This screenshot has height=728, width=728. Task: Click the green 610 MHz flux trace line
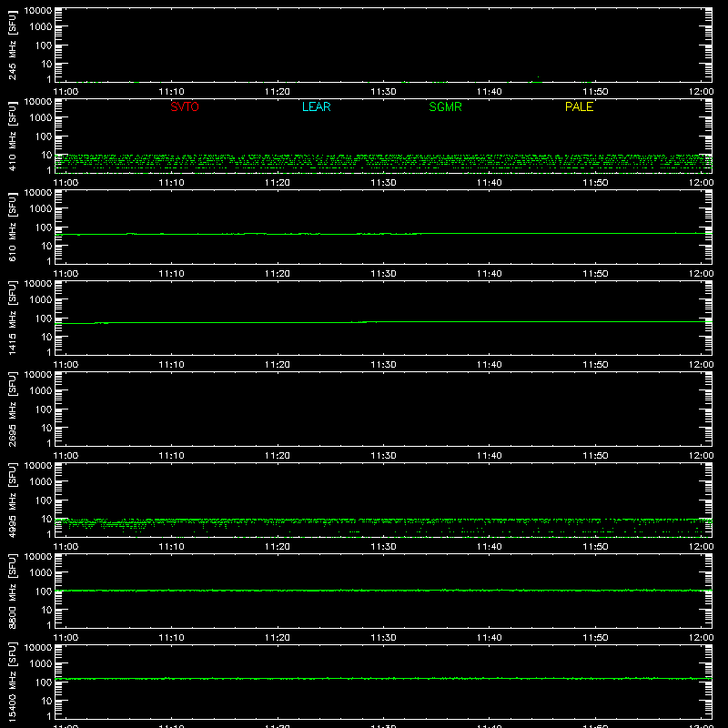[383, 234]
